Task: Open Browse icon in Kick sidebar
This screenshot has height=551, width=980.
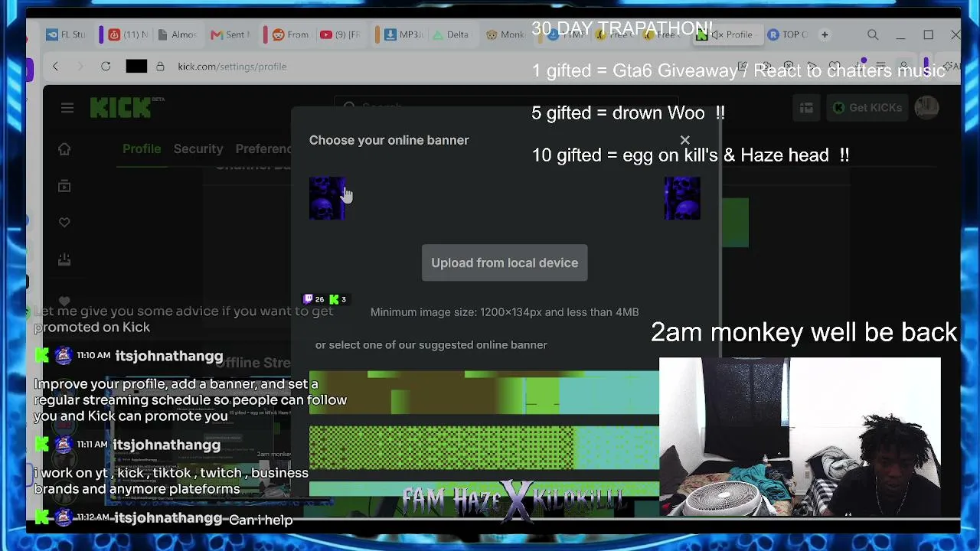Action: pyautogui.click(x=64, y=186)
